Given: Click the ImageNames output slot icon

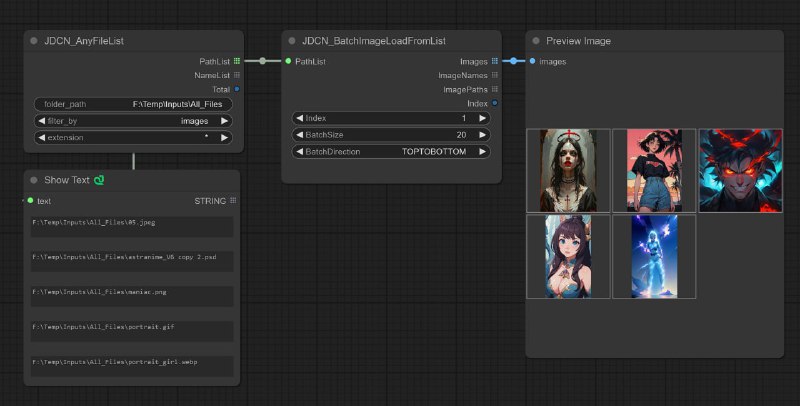Looking at the screenshot, I should pos(494,75).
